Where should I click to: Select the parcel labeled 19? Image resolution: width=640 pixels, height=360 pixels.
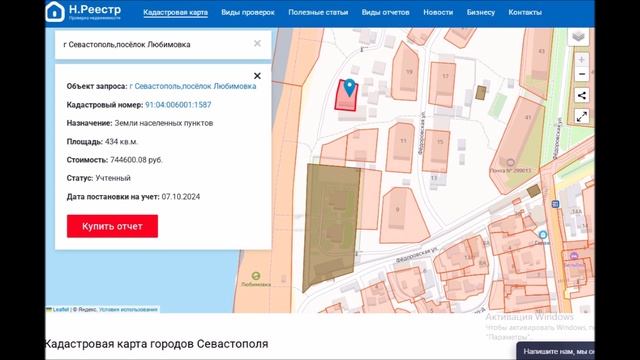click(405, 72)
